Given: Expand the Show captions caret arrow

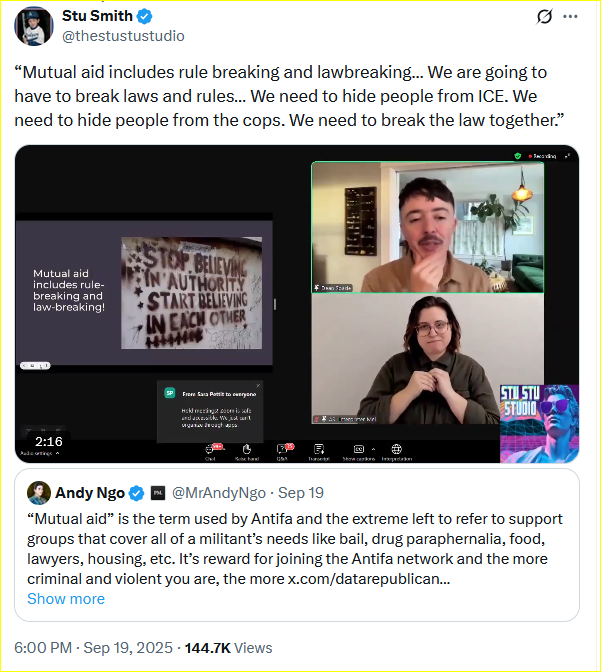Looking at the screenshot, I should tap(373, 449).
